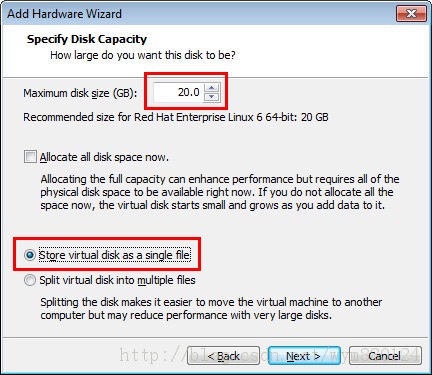
Task: Click the 'Split virtual disk into multiple files' label
Action: [x=117, y=280]
